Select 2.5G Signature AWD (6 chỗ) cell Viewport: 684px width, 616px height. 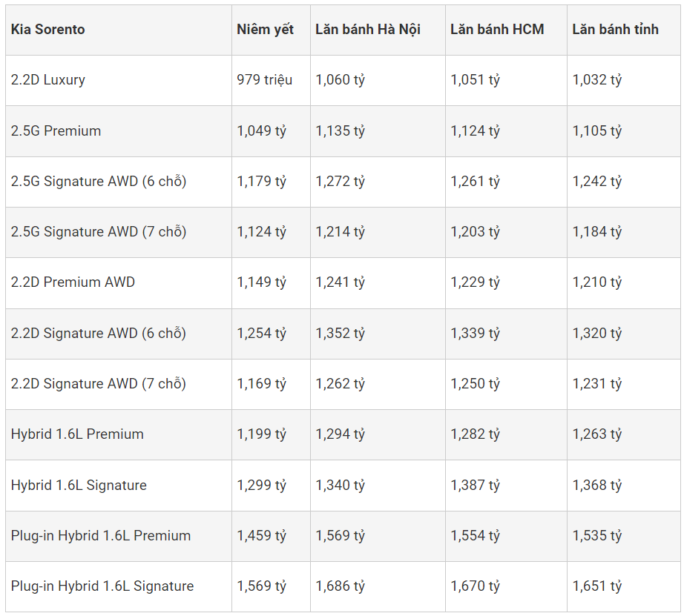click(x=99, y=182)
